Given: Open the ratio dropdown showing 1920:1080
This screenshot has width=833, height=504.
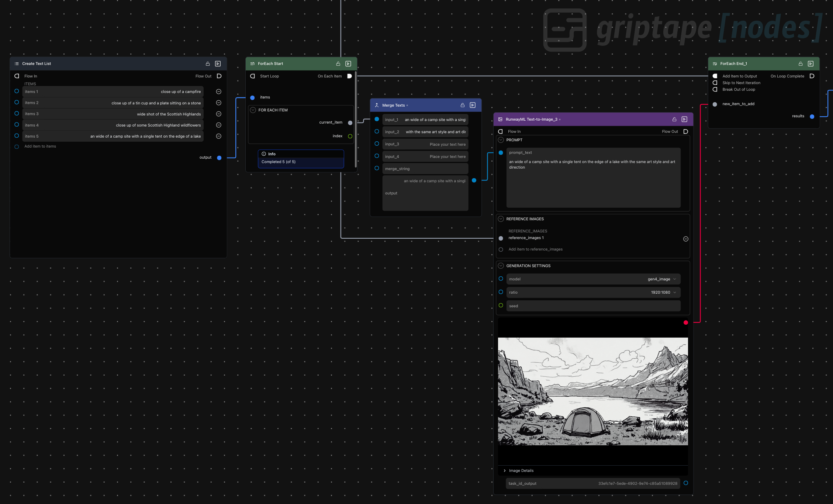Looking at the screenshot, I should 593,292.
